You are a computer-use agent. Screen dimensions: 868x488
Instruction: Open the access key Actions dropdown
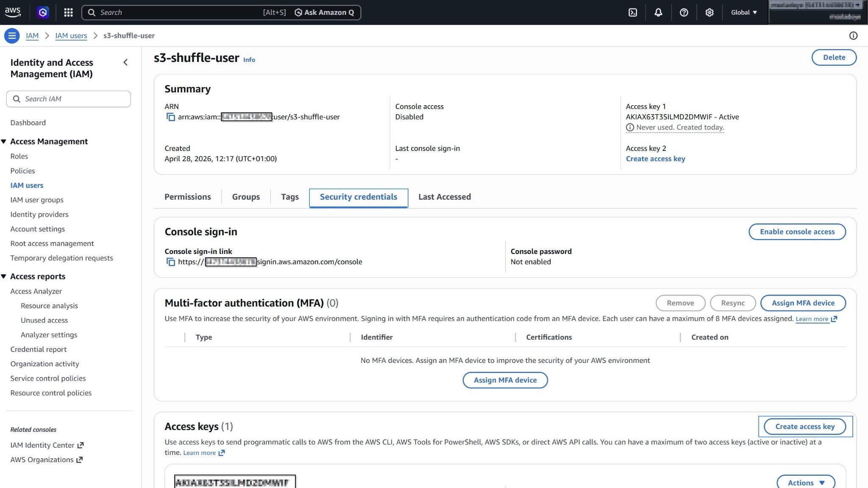[x=806, y=482]
